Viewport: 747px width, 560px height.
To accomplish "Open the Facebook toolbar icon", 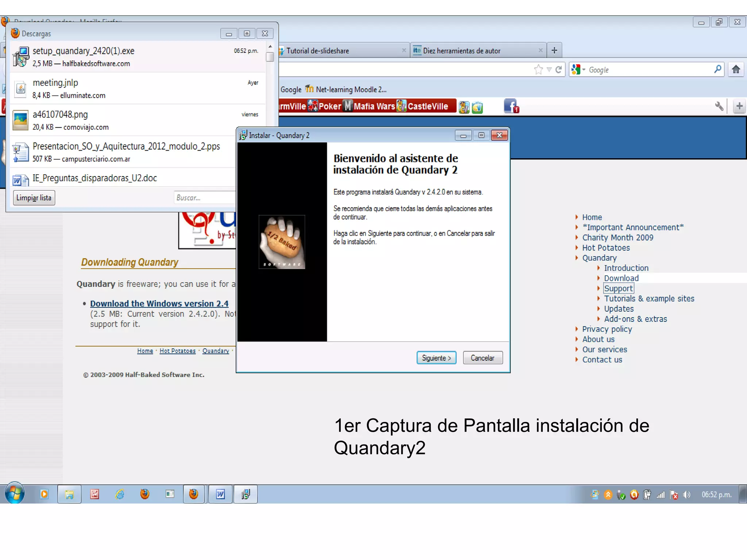I will (511, 106).
